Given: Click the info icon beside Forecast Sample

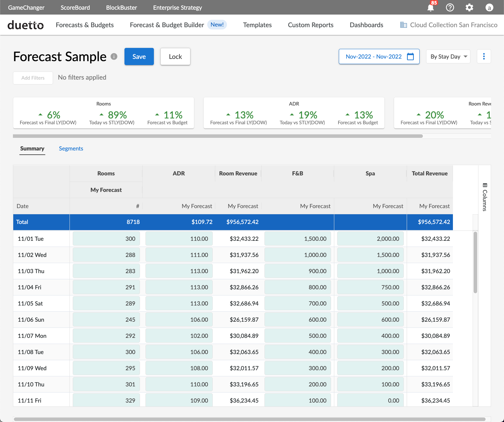Looking at the screenshot, I should pos(114,57).
